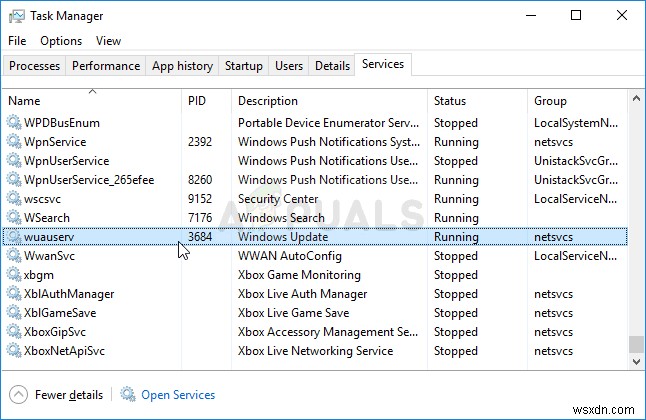The height and width of the screenshot is (420, 646).
Task: Open Services link at the bottom
Action: [178, 395]
